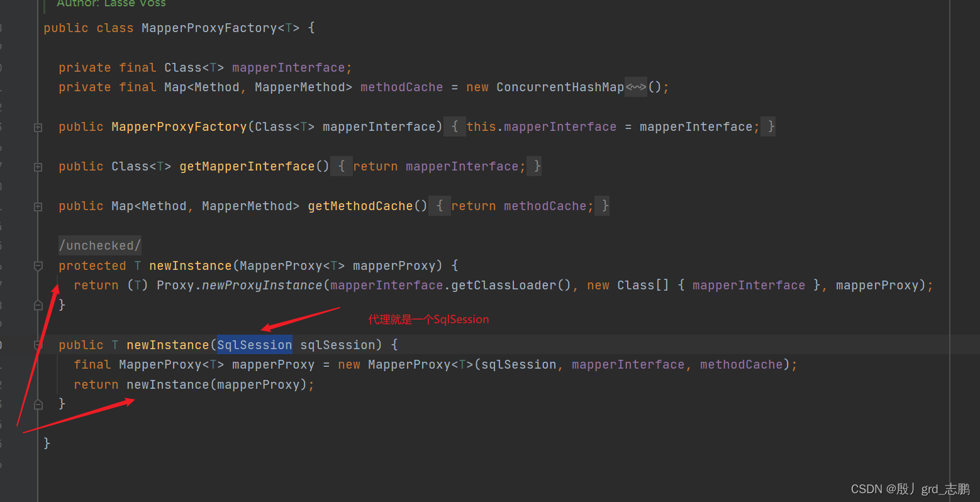Click Proxy class name in return statement
Screen dimensions: 980x502
[x=175, y=285]
